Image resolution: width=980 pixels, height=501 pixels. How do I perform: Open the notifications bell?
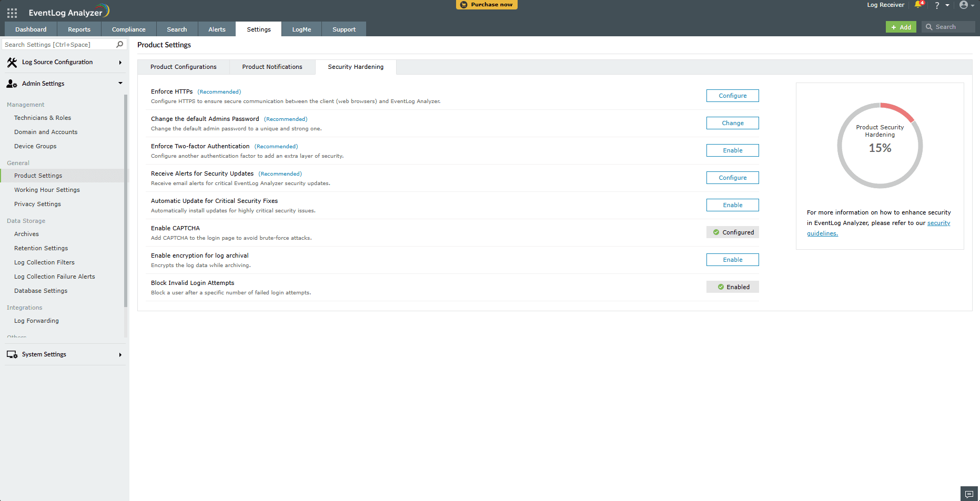click(919, 5)
